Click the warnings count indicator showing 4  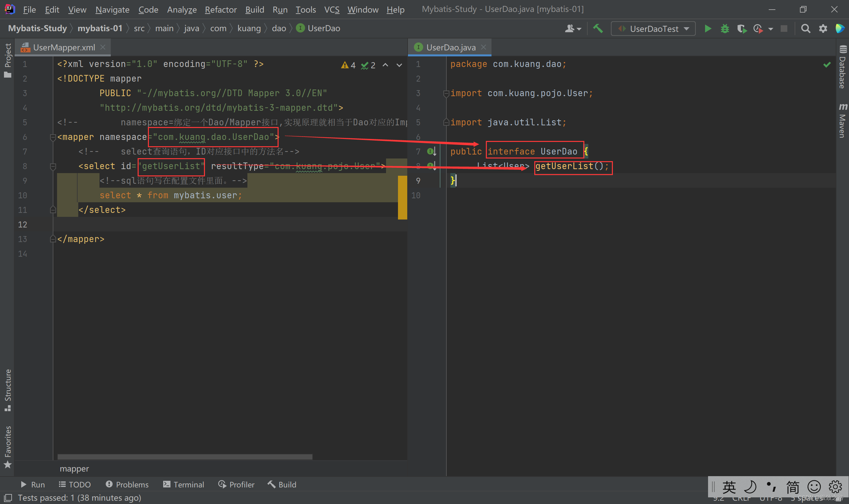[349, 65]
